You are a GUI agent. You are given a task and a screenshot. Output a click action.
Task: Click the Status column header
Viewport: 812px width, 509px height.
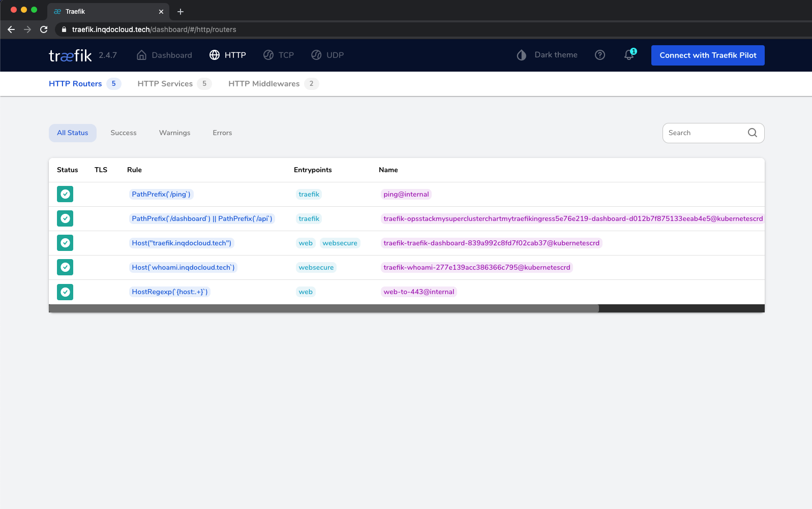click(68, 170)
